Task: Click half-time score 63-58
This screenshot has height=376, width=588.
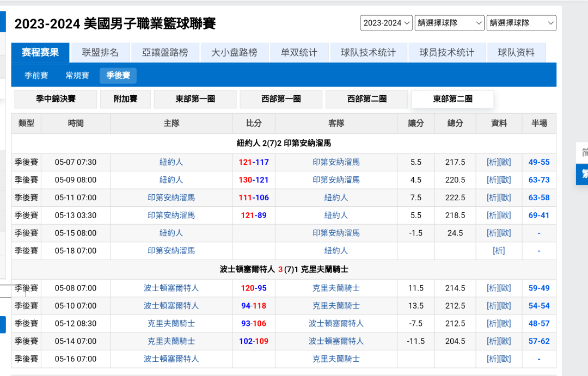Action: 539,198
